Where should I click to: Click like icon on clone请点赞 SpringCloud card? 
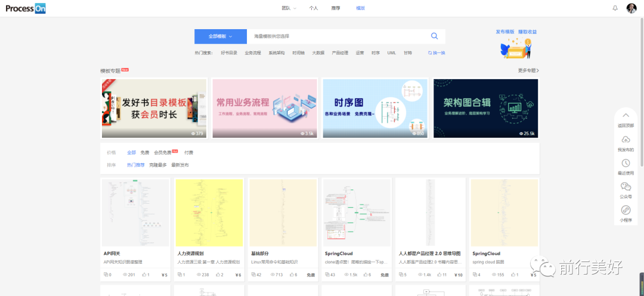pyautogui.click(x=365, y=275)
